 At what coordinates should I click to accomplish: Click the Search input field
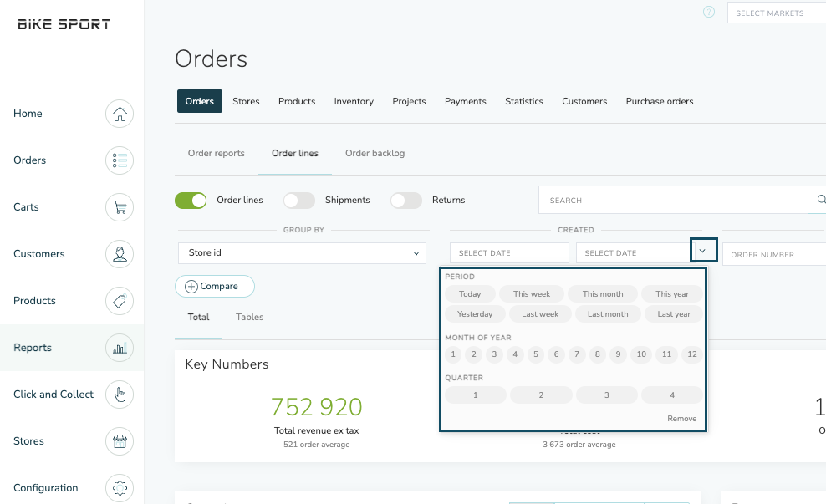click(672, 201)
